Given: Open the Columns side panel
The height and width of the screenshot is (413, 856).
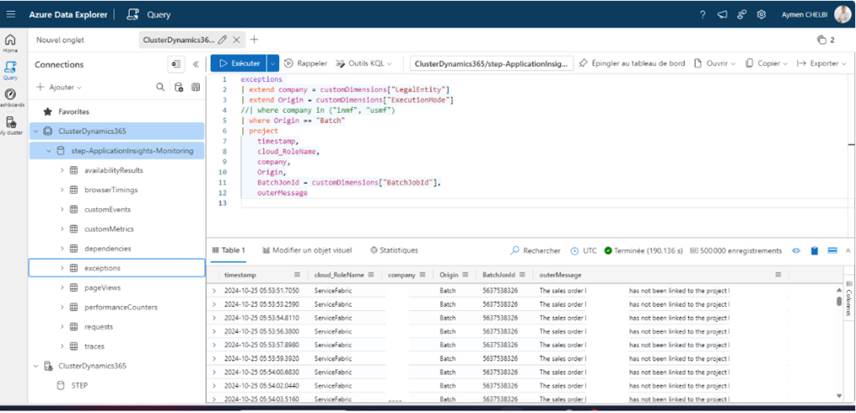Looking at the screenshot, I should coord(849,298).
